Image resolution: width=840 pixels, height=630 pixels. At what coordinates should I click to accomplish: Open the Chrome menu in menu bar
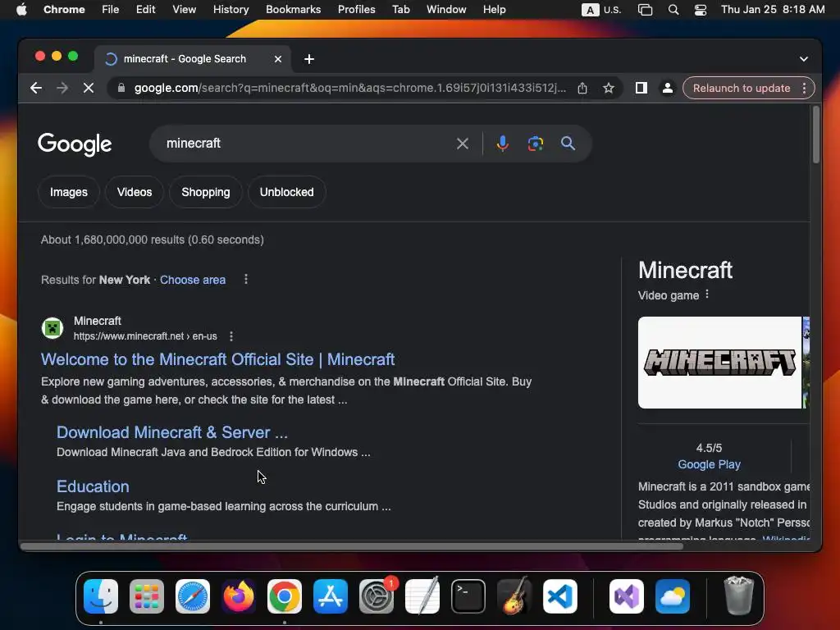[64, 9]
